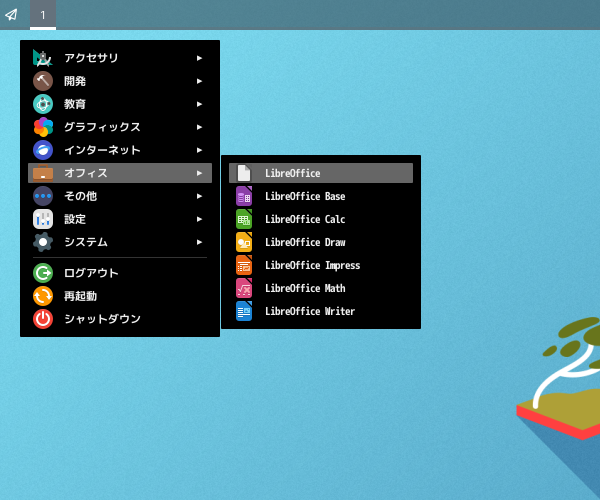
Task: Launch LibreOffice Calc from submenu
Action: (321, 219)
